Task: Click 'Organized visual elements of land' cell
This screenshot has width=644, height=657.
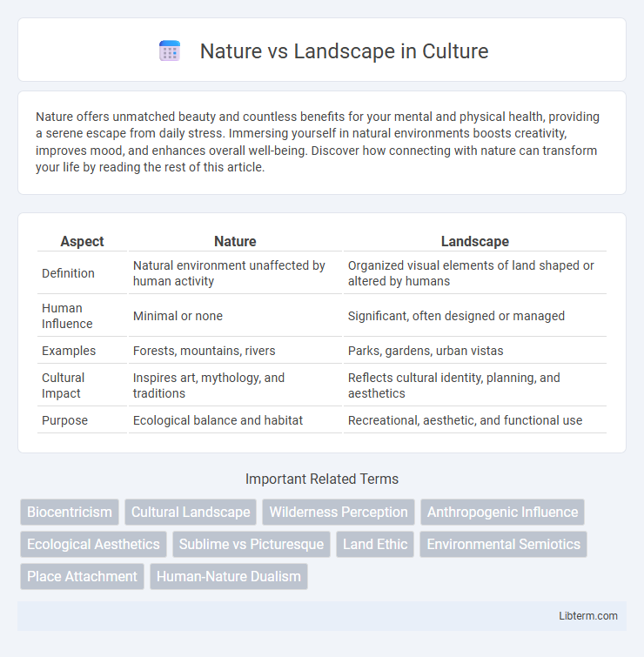Action: click(x=474, y=273)
